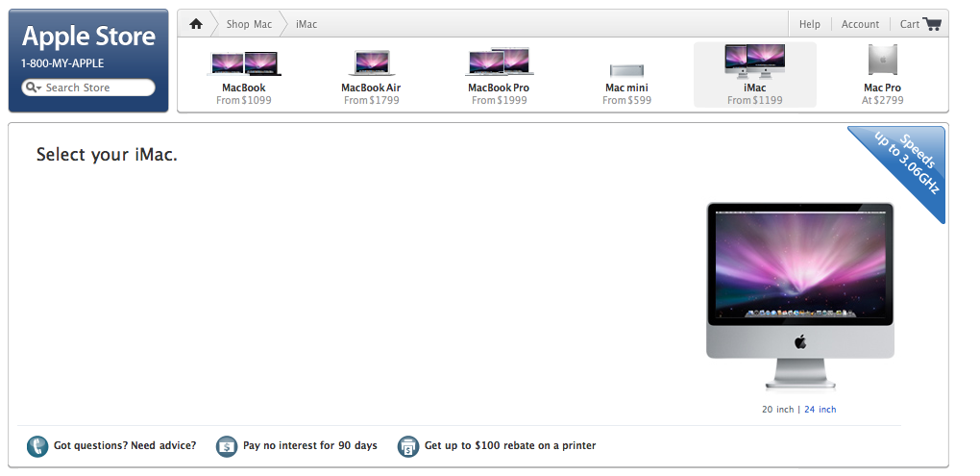Screen dimensions: 980x476
Task: Open the MacBook Air label
Action: click(371, 88)
